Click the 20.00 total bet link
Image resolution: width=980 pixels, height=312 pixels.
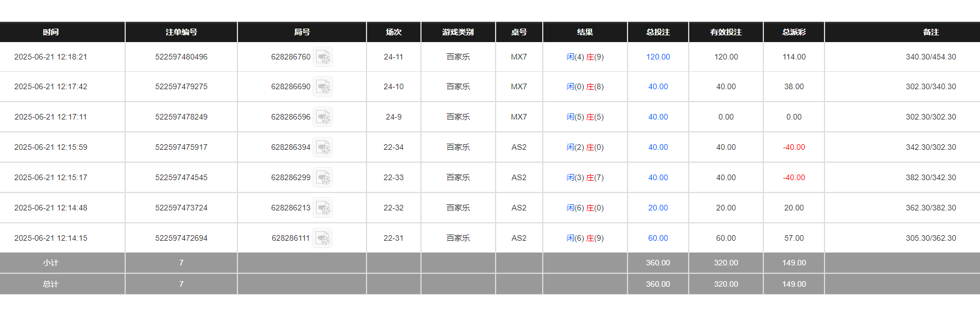658,208
